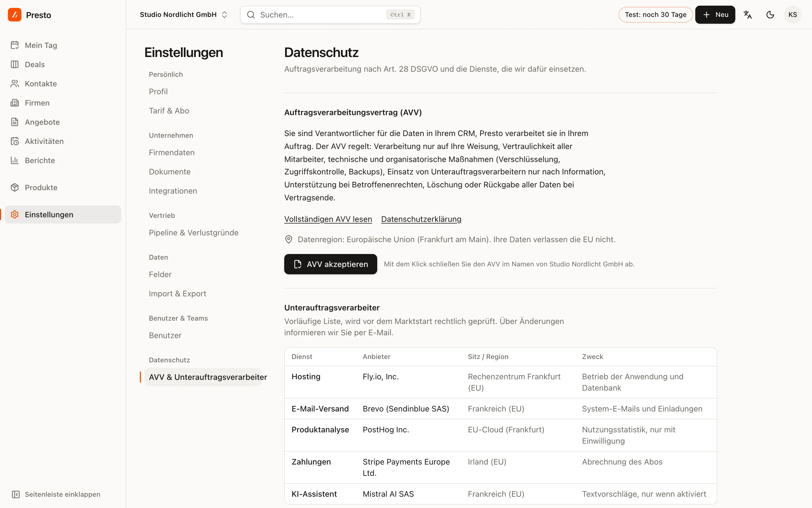Click the Ctrl K shortcut hint
This screenshot has height=508, width=812.
[400, 15]
